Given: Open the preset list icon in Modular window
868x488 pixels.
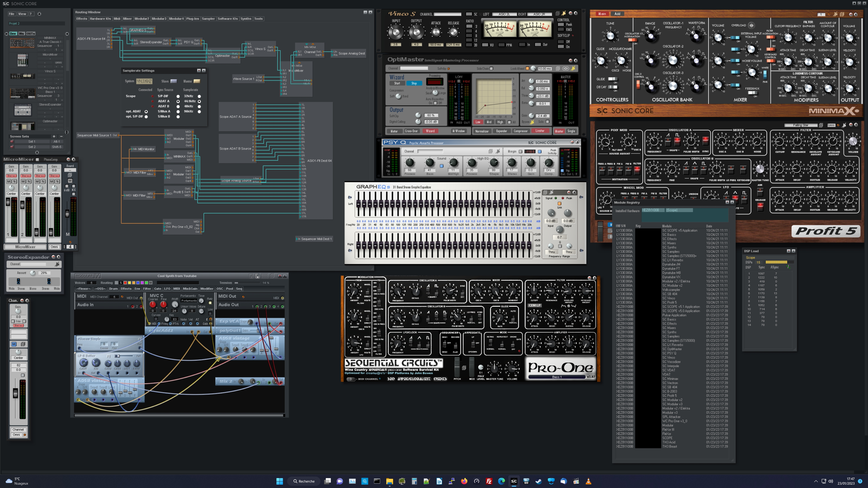Looking at the screenshot, I should click(x=272, y=276).
